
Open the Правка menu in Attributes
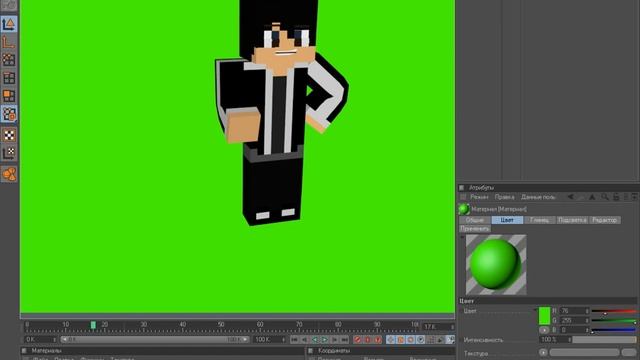click(504, 197)
